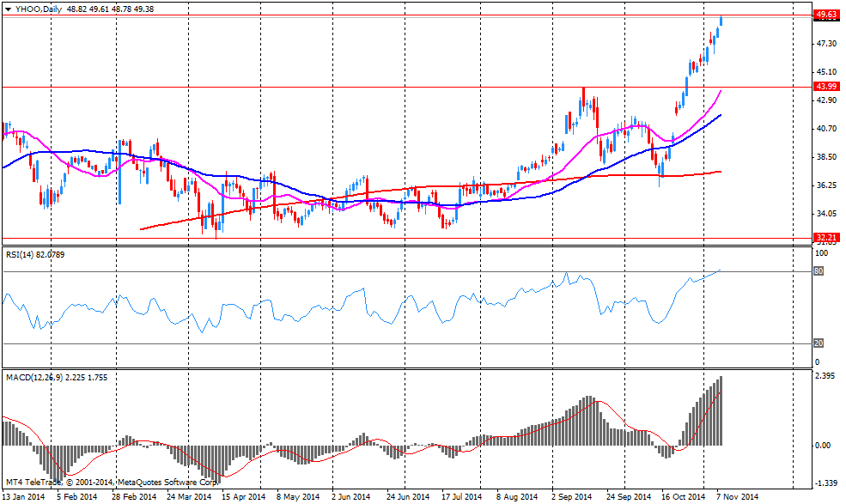
Task: Click the 13 Jan 2014 date label
Action: (26, 497)
